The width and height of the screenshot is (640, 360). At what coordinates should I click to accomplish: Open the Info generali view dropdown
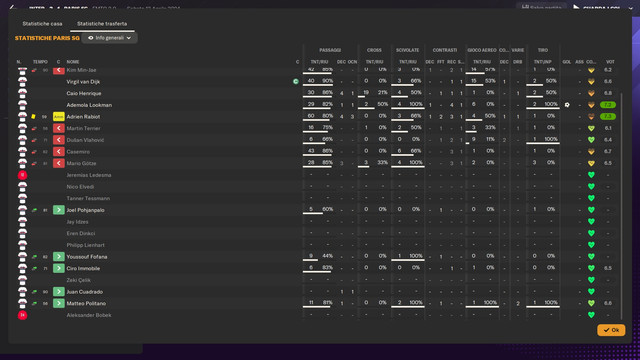click(109, 38)
